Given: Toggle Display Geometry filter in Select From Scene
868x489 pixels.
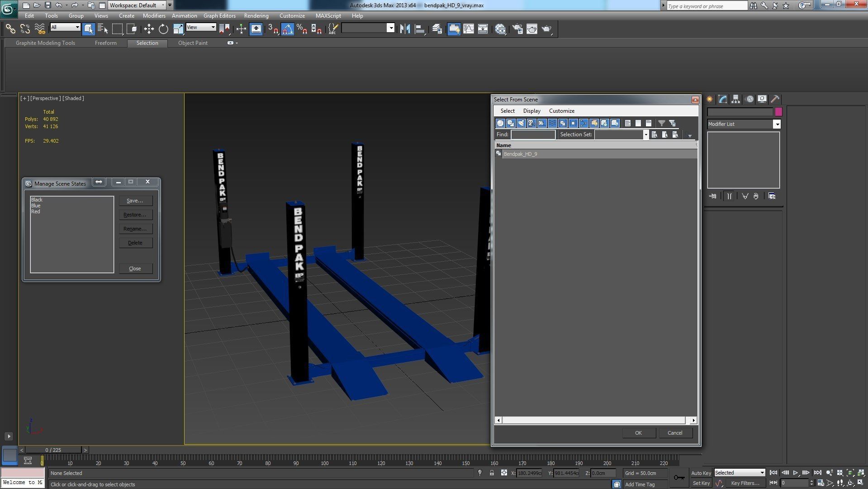Looking at the screenshot, I should (500, 123).
